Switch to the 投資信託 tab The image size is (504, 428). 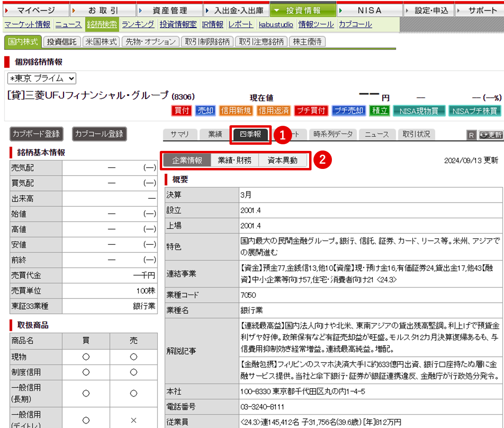tap(62, 42)
